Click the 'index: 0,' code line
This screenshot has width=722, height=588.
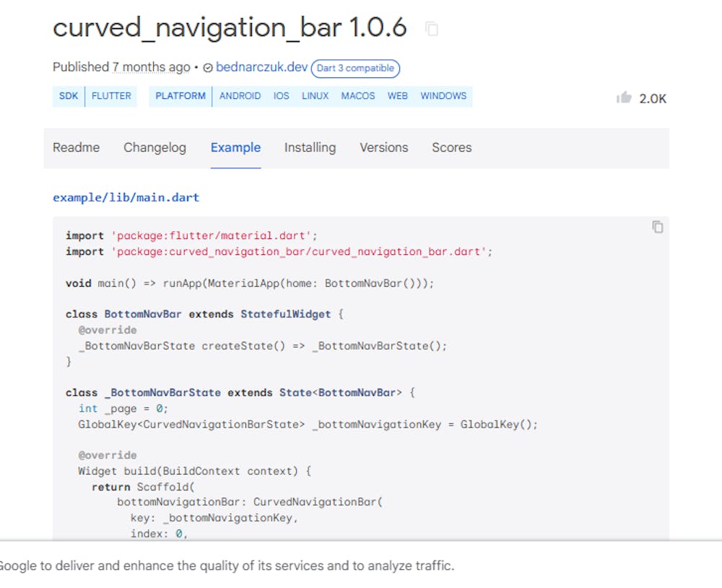159,534
